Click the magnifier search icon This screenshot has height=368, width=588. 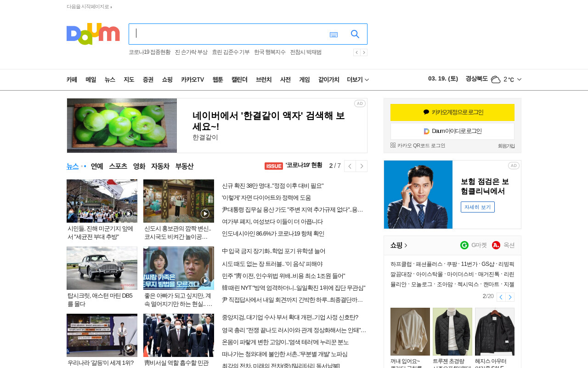pos(355,34)
